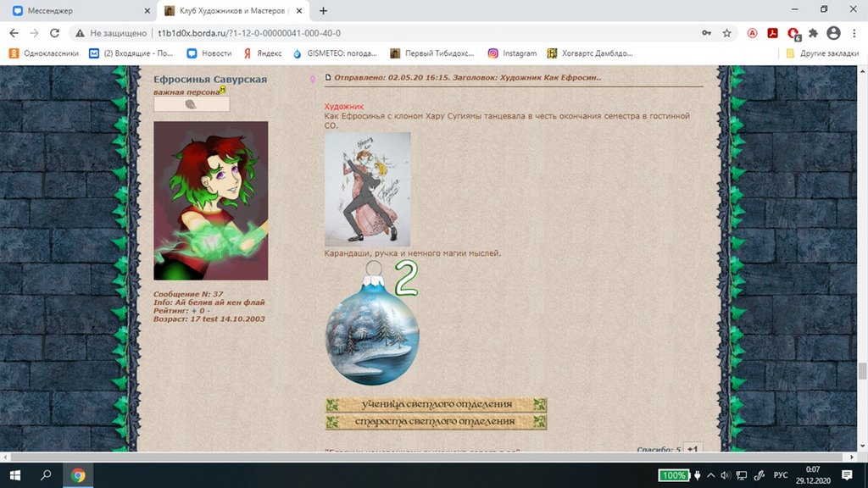Open the network connection icon
Screen dimensions: 868x488
[742, 475]
